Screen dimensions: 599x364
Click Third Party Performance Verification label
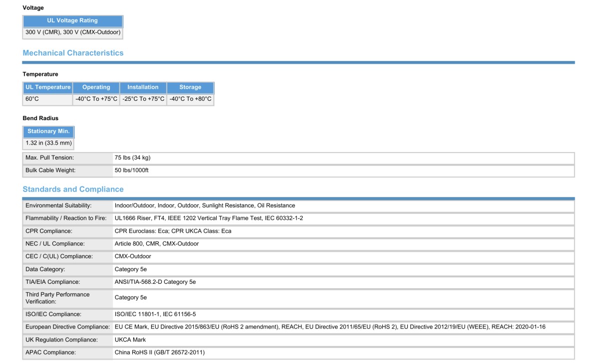click(x=57, y=298)
